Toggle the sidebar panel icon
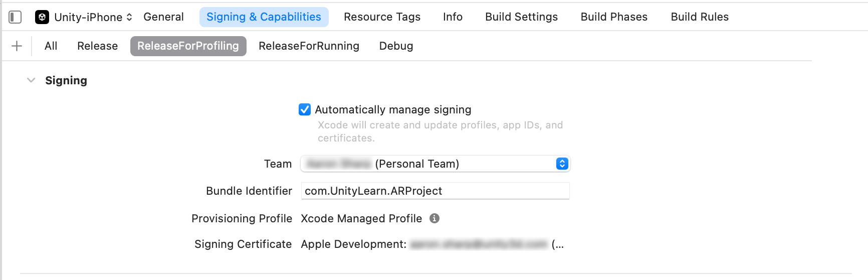Viewport: 868px width, 280px height. click(x=15, y=17)
